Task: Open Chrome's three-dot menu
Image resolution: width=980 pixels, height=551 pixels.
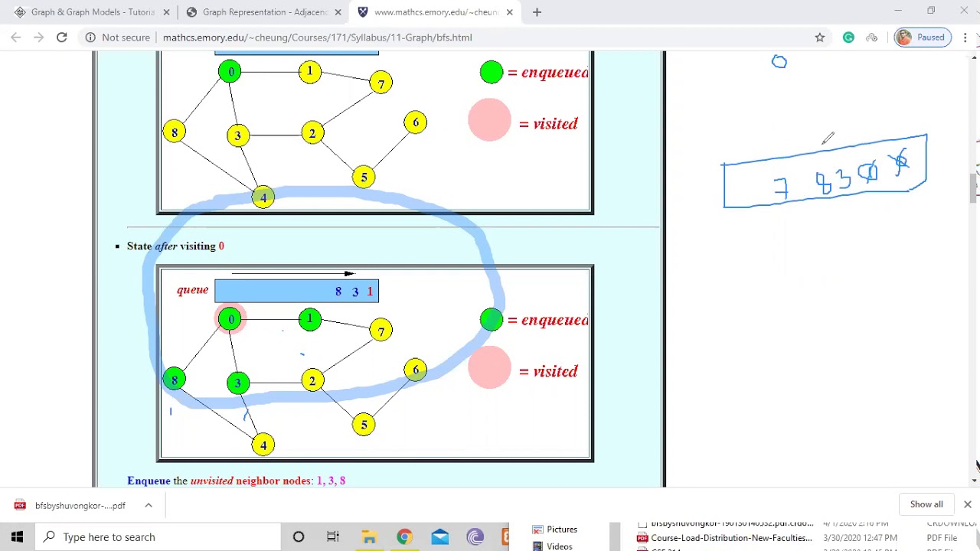Action: 966,37
